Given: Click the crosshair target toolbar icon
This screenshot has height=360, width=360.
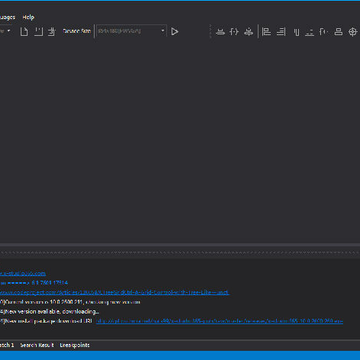Looking at the screenshot, I should click(352, 32).
